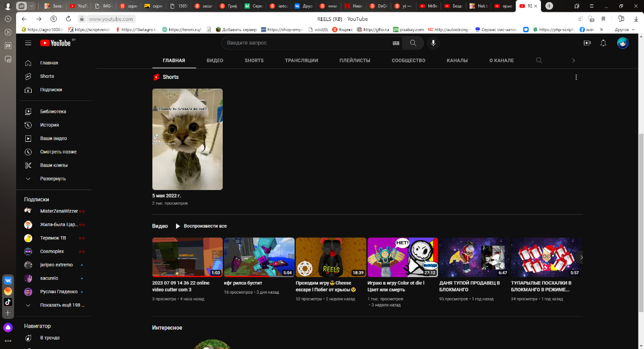Open the create video camera icon
Screen dimensions: 644x349
point(587,43)
